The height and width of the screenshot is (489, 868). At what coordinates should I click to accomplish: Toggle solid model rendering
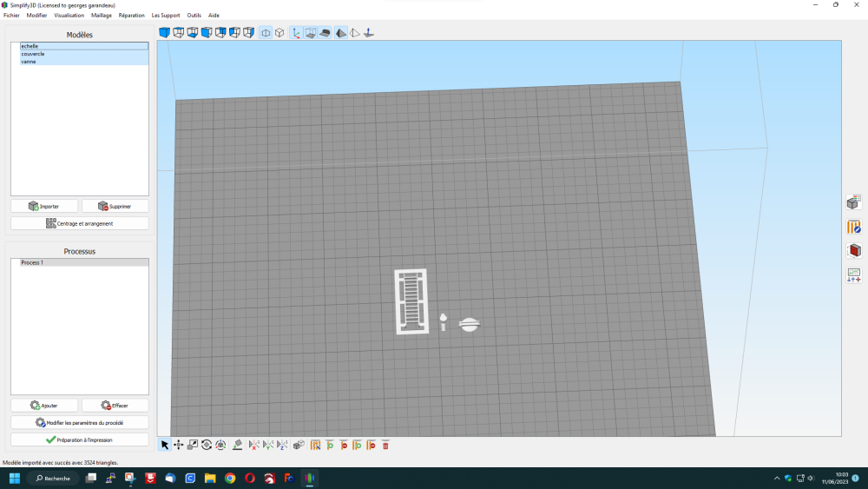coord(341,33)
